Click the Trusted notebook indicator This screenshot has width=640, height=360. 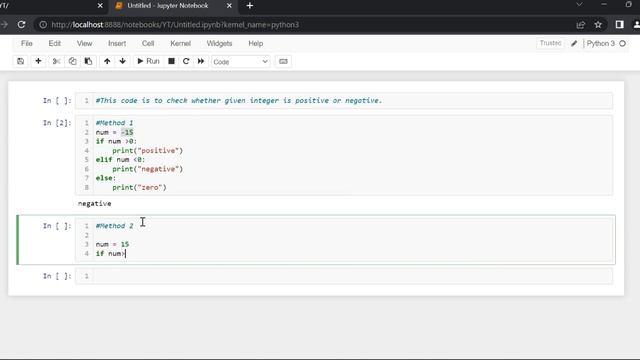550,43
